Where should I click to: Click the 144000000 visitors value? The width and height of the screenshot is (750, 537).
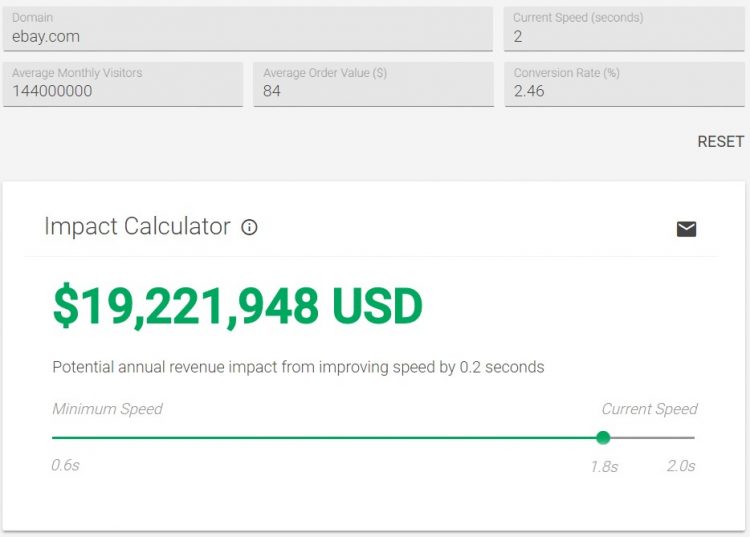tap(52, 91)
